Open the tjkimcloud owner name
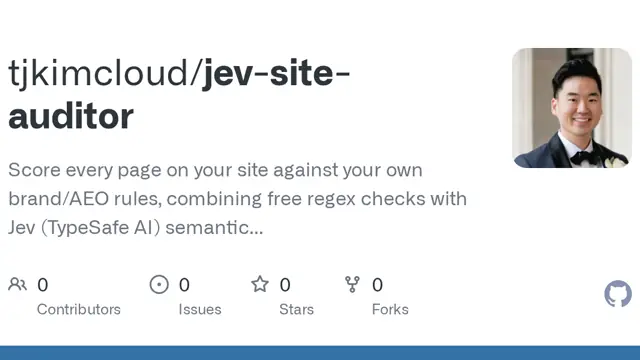This screenshot has width=640, height=360. 101,73
